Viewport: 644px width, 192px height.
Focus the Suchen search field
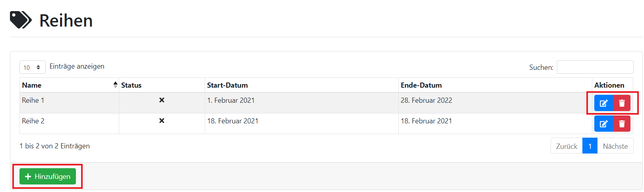(595, 67)
